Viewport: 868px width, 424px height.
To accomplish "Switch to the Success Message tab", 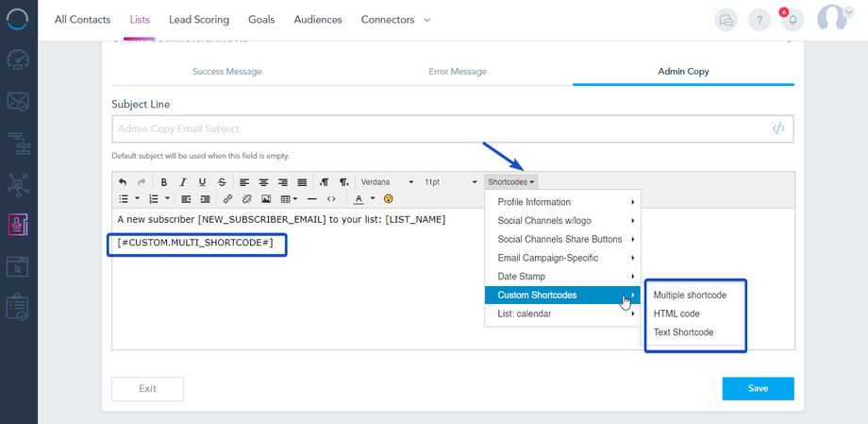I will click(226, 71).
